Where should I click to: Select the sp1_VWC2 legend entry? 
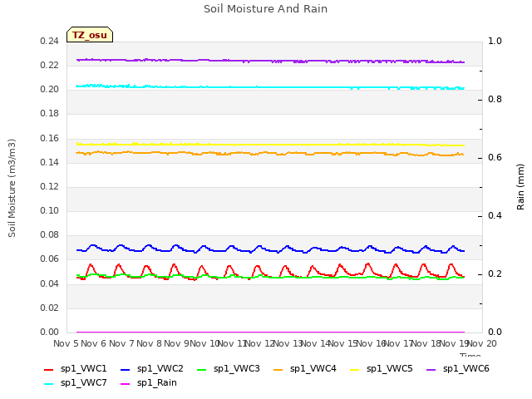coord(152,369)
